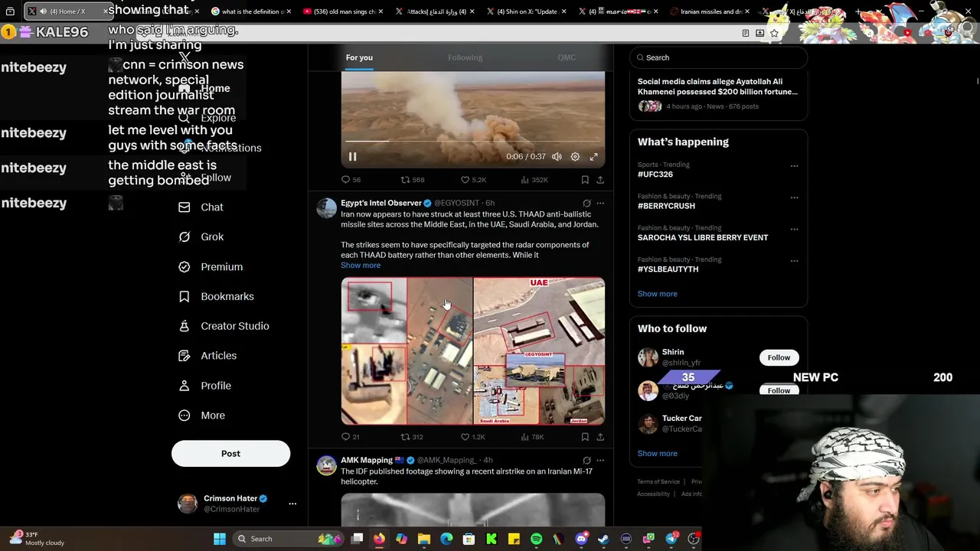Switch to the QMC timeline tab
980x551 pixels.
(567, 57)
